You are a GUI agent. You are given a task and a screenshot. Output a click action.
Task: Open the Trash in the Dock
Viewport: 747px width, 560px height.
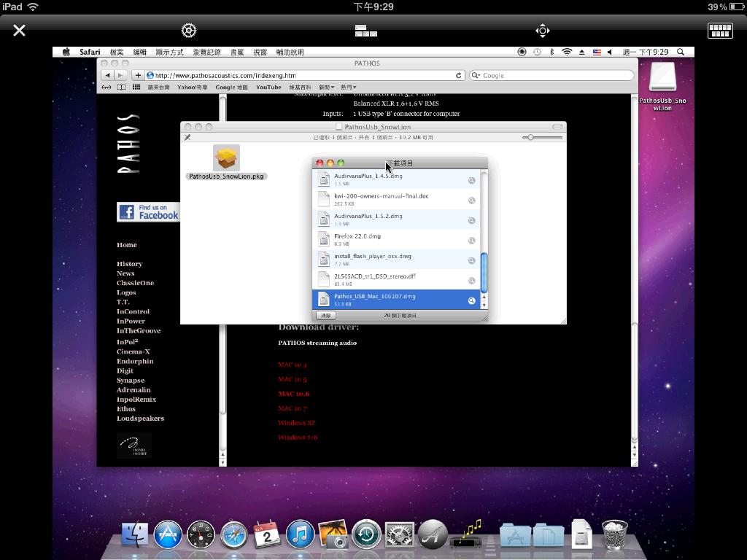coord(614,534)
